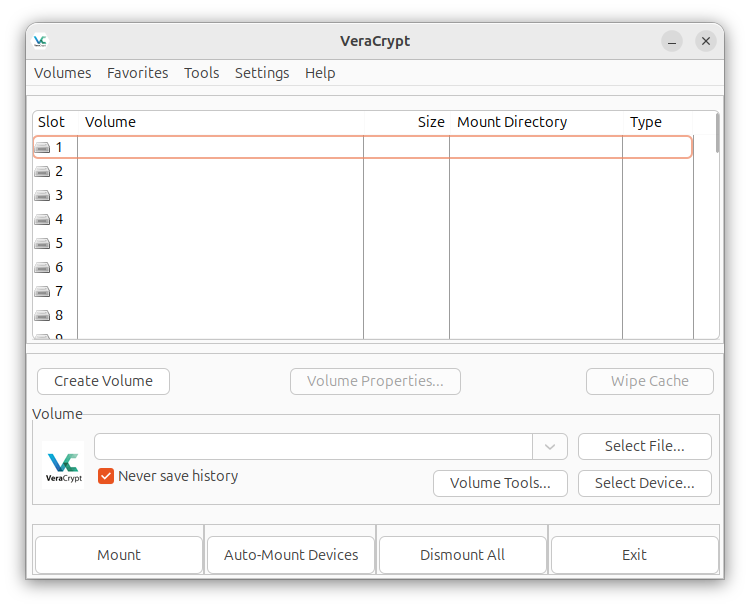750x608 pixels.
Task: Select the drive icon for slot 6
Action: [42, 267]
